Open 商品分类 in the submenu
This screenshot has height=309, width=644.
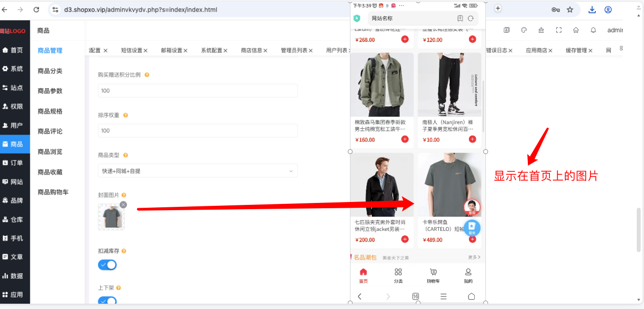coord(50,71)
